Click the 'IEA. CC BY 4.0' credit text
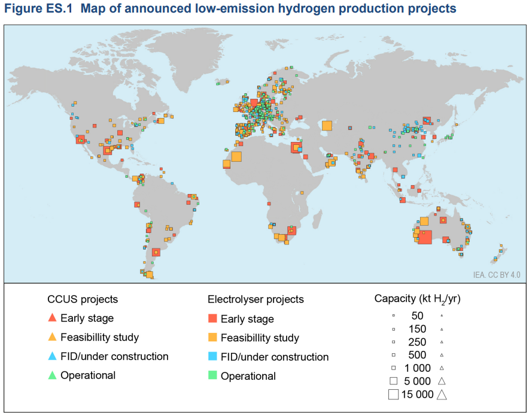Viewport: 532px width, 418px height. coord(497,275)
